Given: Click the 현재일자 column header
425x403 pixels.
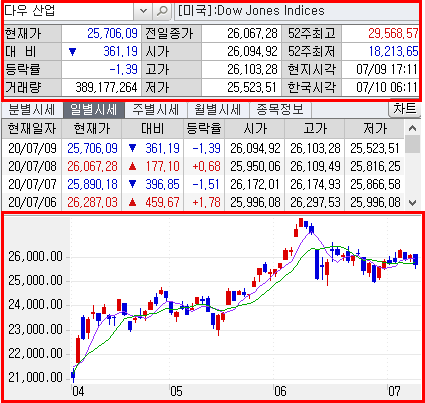Looking at the screenshot, I should [32, 128].
